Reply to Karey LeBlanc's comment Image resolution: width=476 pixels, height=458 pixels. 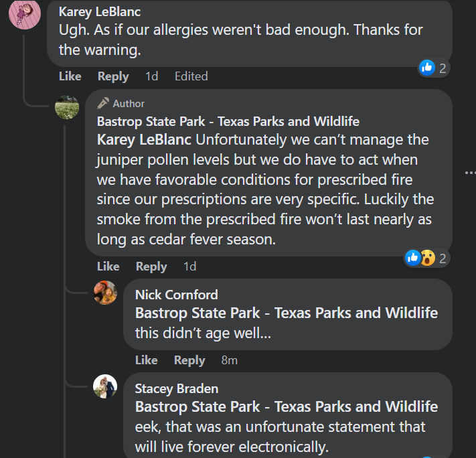112,76
